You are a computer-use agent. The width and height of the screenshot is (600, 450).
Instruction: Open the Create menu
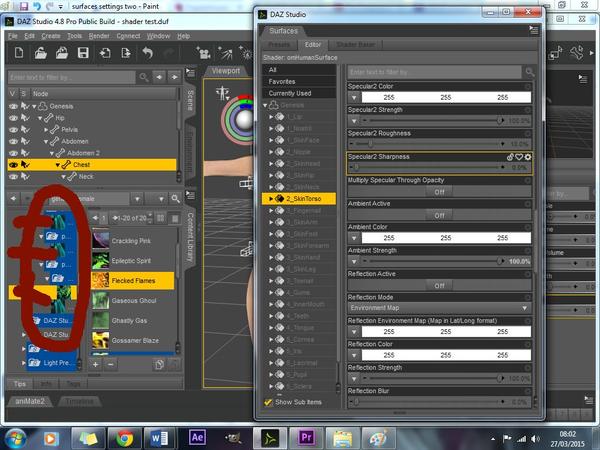(x=51, y=36)
